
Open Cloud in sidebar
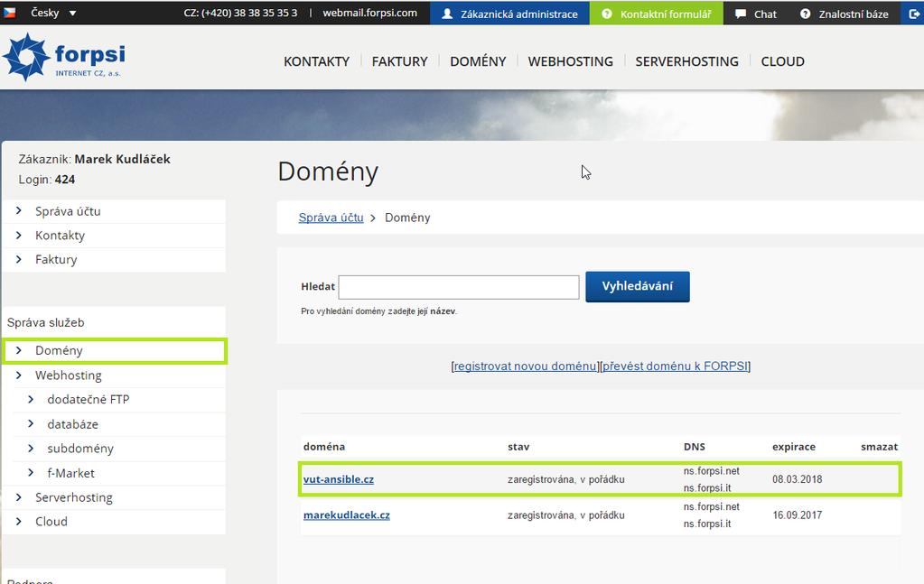coord(51,522)
